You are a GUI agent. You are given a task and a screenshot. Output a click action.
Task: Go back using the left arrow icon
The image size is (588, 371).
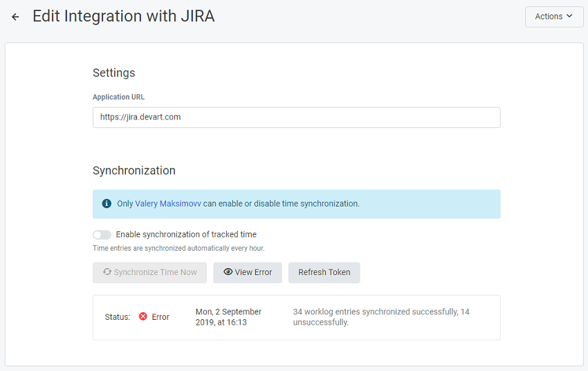point(15,17)
